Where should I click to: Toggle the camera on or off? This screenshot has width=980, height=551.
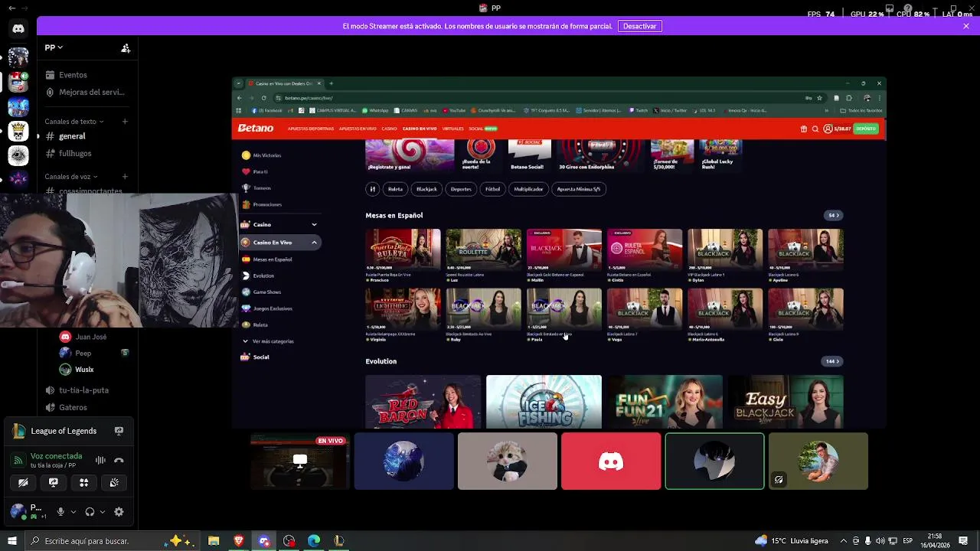pos(23,482)
